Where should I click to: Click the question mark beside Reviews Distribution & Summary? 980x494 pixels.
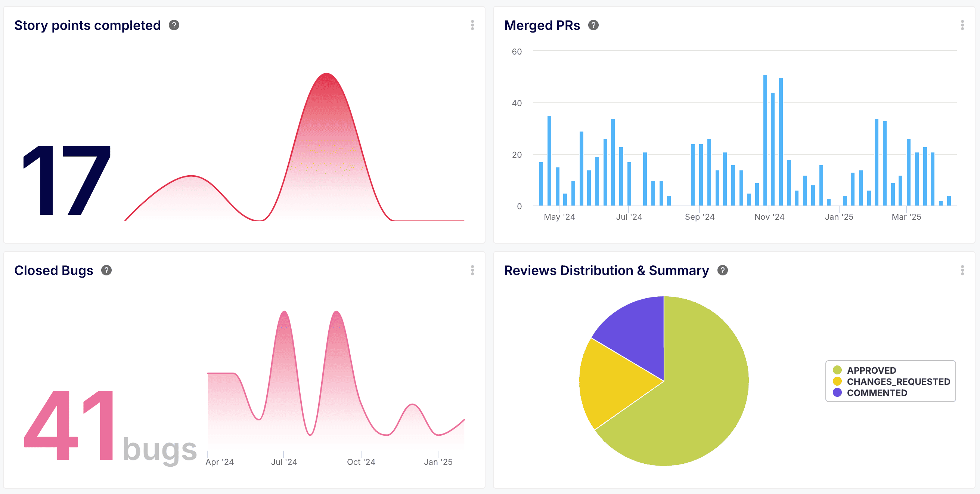tap(723, 271)
